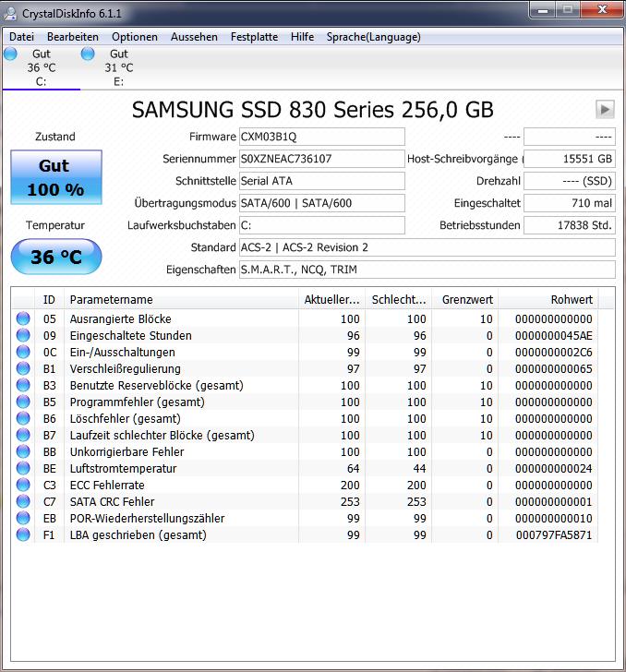Click the Firmware field CXM03B1Q

point(322,137)
